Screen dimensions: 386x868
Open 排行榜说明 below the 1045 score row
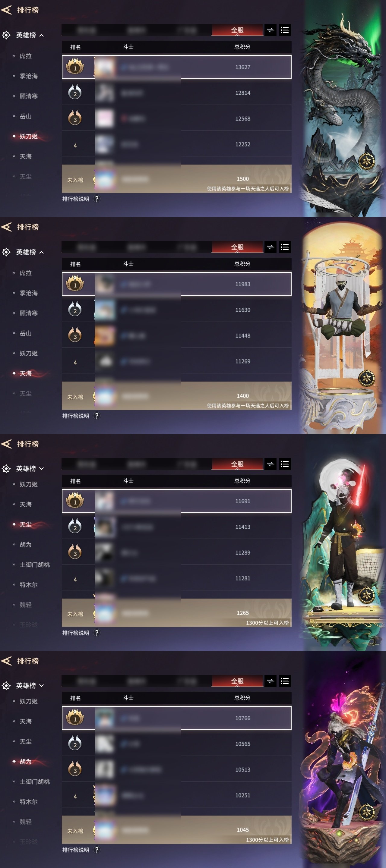76,850
